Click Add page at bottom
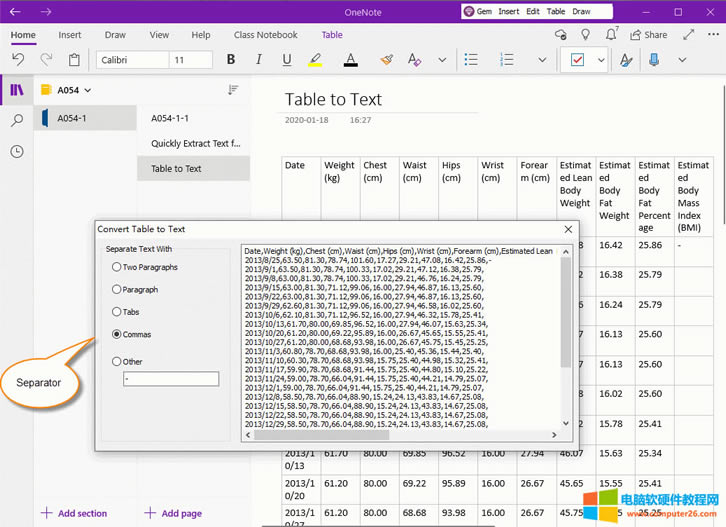 click(x=173, y=513)
